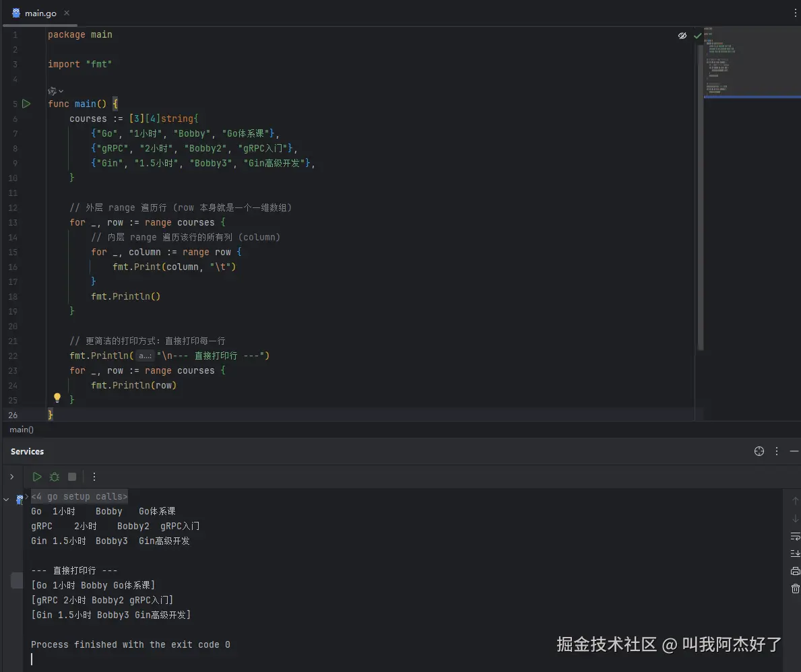
Task: Click main() breadcrumb
Action: [22, 430]
